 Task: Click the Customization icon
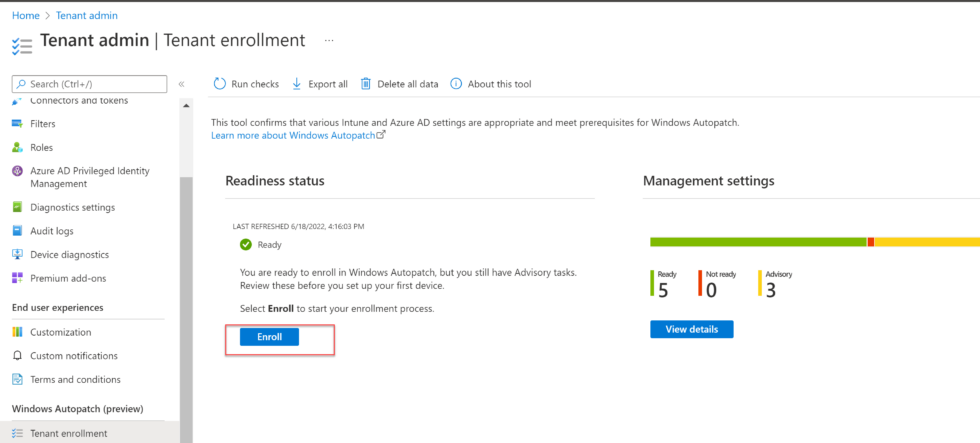click(18, 332)
